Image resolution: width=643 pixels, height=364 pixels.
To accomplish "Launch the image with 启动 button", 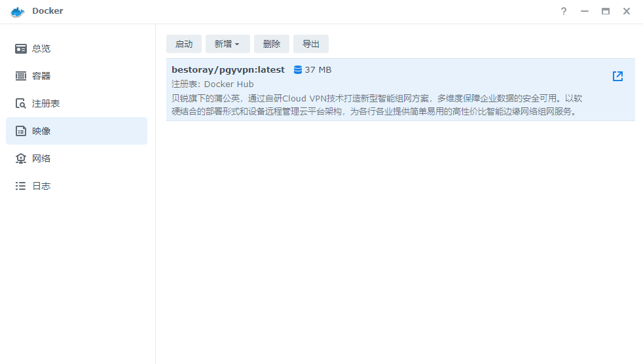I will (184, 44).
